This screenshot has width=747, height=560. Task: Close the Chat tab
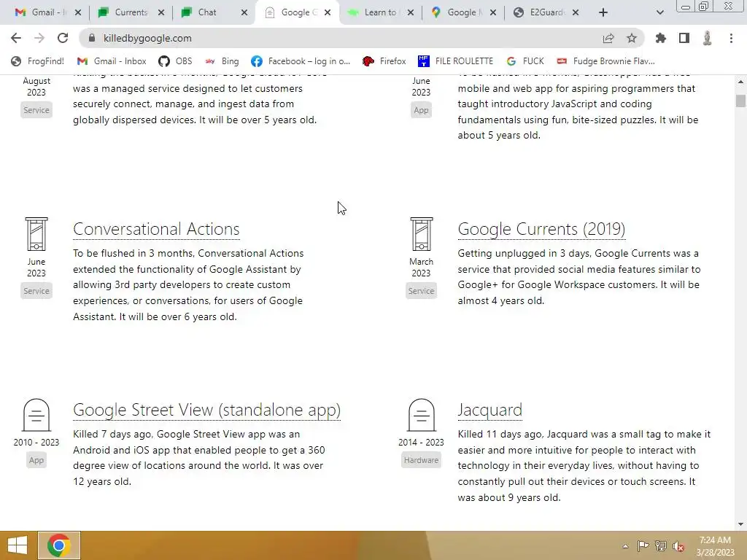click(244, 12)
